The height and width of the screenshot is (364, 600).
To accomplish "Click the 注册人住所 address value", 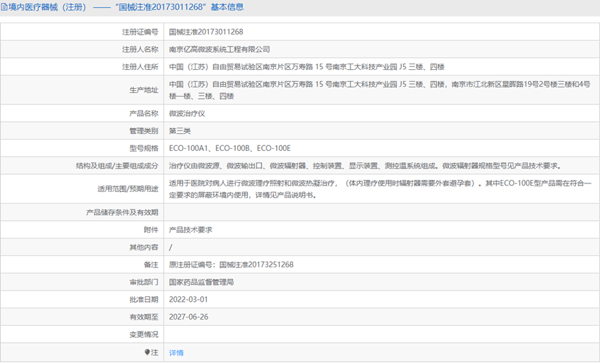I will tap(307, 67).
